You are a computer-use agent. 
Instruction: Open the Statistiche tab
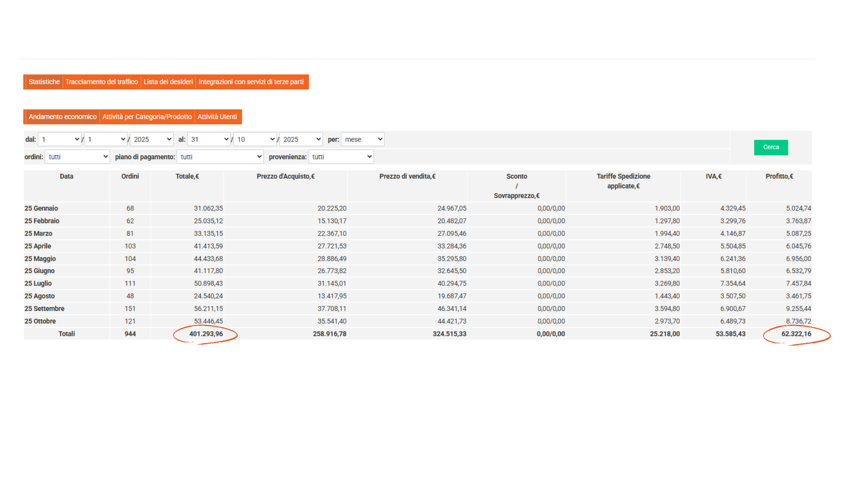44,82
